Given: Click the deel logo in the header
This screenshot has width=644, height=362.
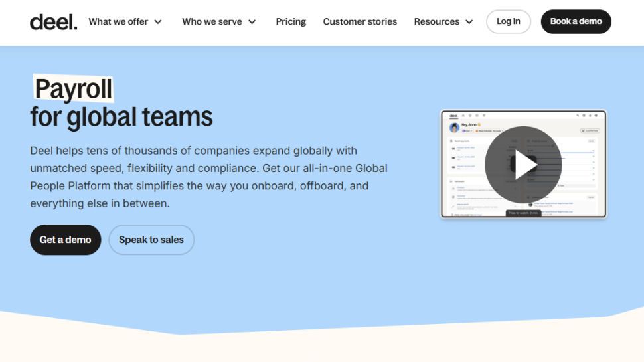Looking at the screenshot, I should point(53,21).
